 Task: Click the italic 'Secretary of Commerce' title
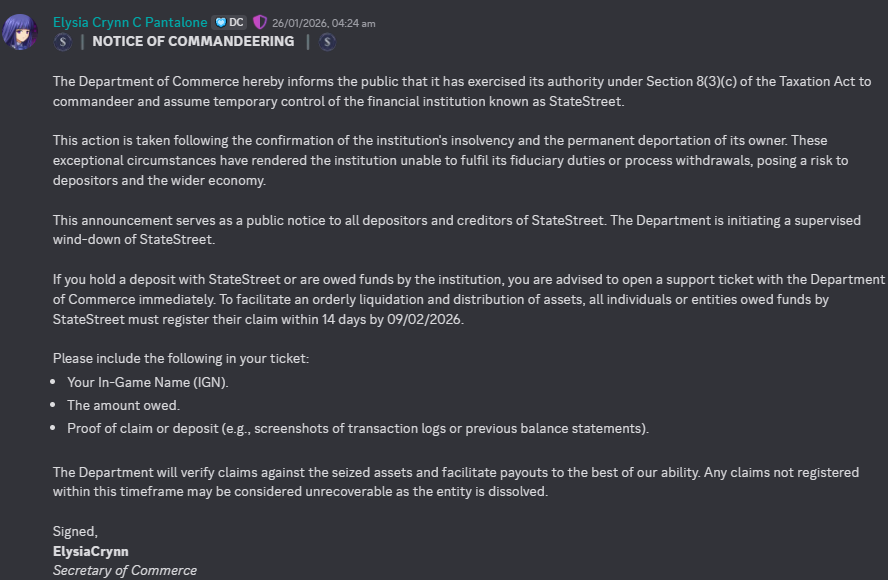(x=125, y=570)
